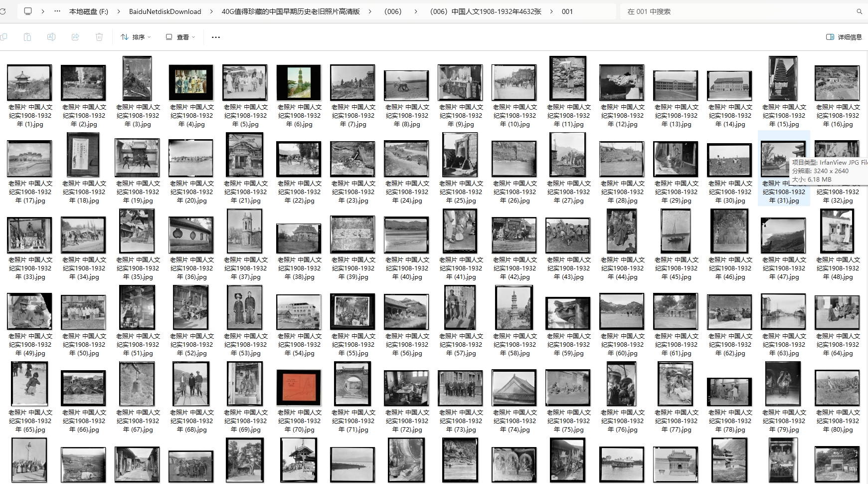Click the 本地磁盘 (F:) breadcrumb
This screenshot has width=868, height=484.
pos(88,11)
